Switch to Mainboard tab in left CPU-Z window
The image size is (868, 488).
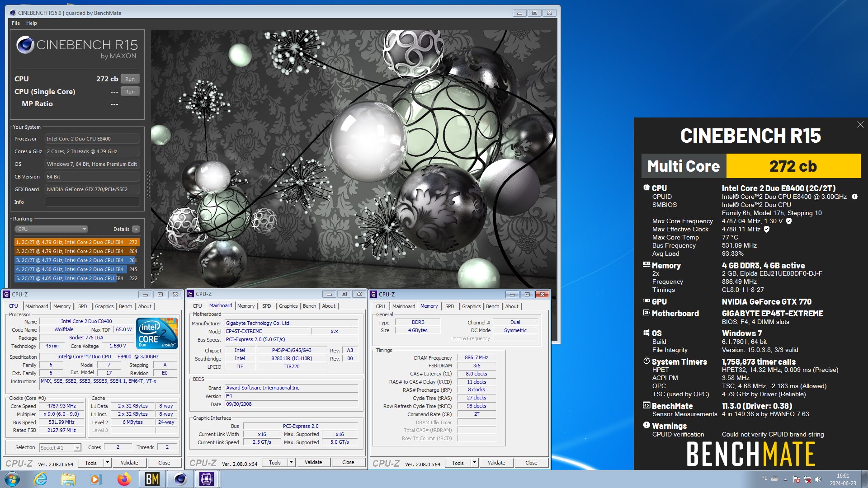coord(37,306)
